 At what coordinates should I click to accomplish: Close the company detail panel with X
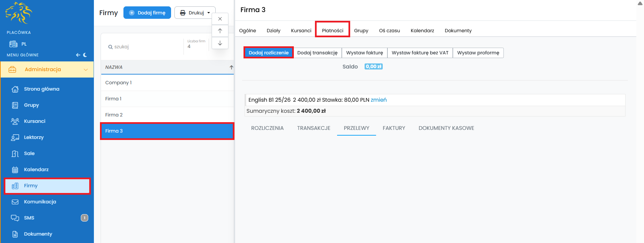(x=220, y=19)
